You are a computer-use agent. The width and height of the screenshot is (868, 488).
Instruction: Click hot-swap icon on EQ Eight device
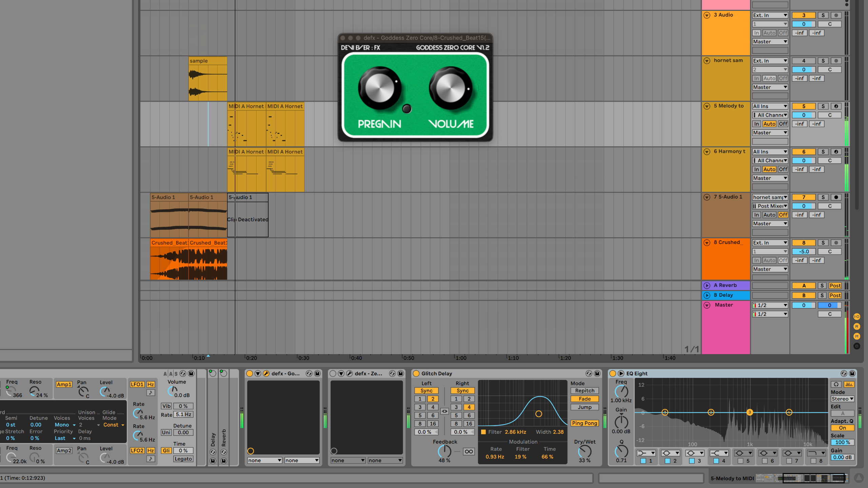click(x=844, y=373)
